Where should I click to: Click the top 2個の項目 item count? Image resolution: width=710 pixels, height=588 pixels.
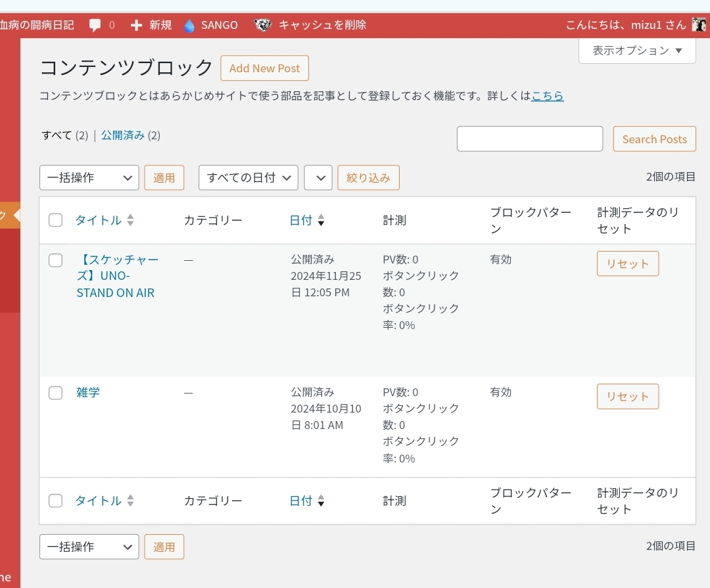[671, 177]
